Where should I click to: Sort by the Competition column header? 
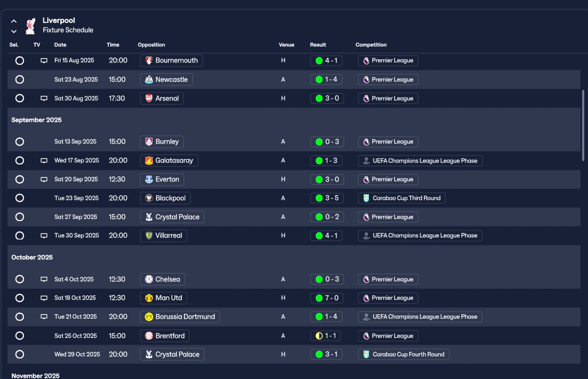coord(371,45)
